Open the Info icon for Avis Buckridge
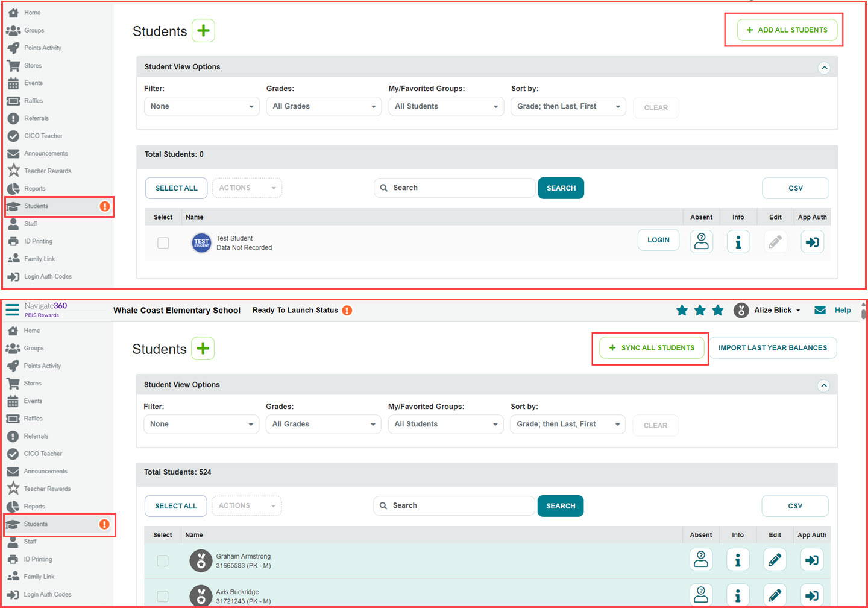 tap(738, 595)
